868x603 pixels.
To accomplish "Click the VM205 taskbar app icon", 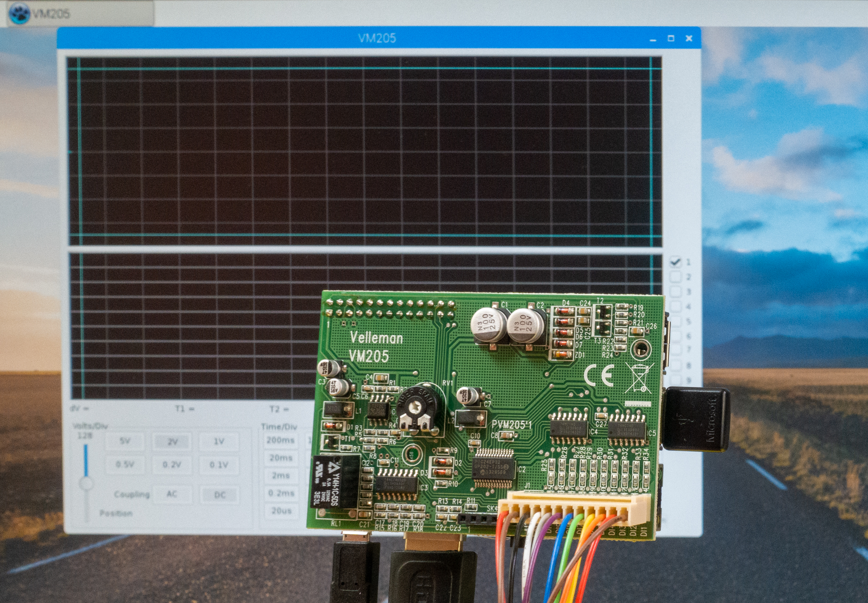I will [x=20, y=13].
